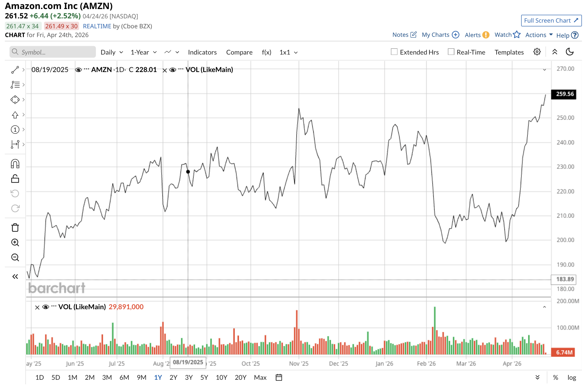Image resolution: width=588 pixels, height=390 pixels.
Task: Open the 1x1 grid layout dropdown
Action: (288, 52)
